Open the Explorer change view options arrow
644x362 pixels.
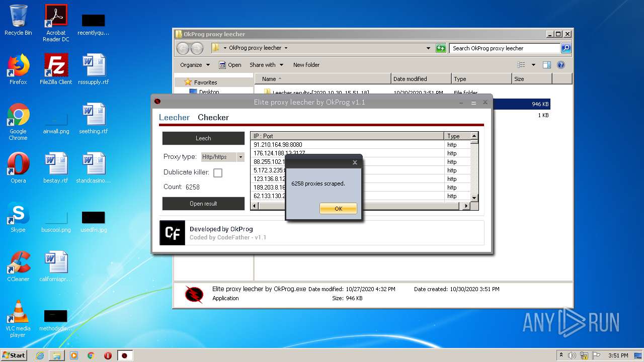click(x=533, y=65)
